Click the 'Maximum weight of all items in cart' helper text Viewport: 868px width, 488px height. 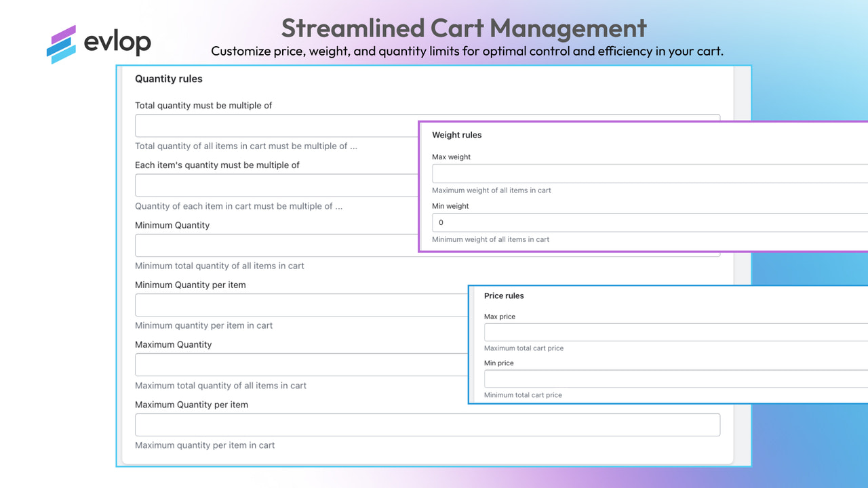491,190
